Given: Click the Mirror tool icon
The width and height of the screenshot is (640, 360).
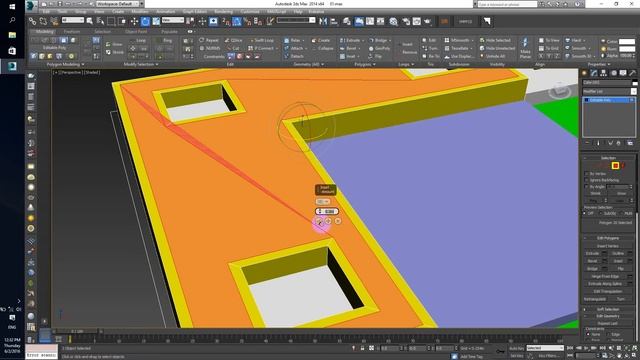Looking at the screenshot, I should point(323,21).
